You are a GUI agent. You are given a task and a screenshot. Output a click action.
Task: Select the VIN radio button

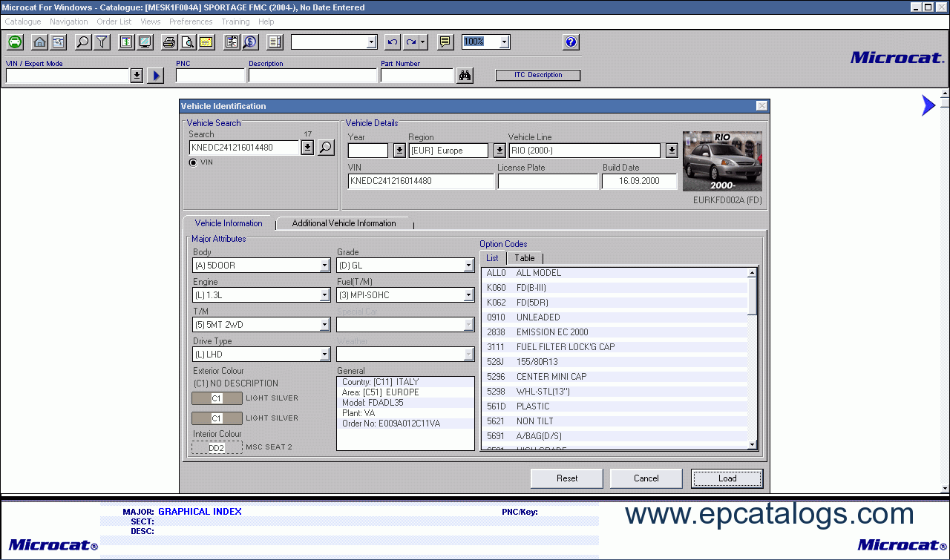pos(194,162)
